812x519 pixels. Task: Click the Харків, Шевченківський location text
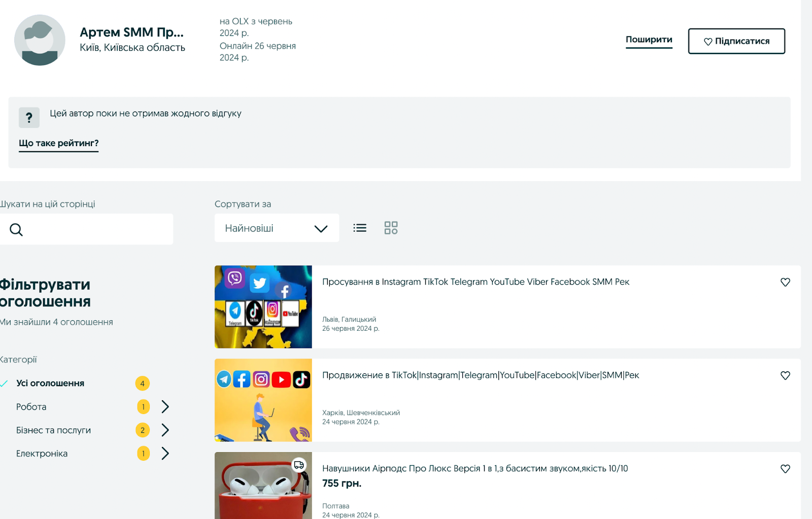pos(361,413)
